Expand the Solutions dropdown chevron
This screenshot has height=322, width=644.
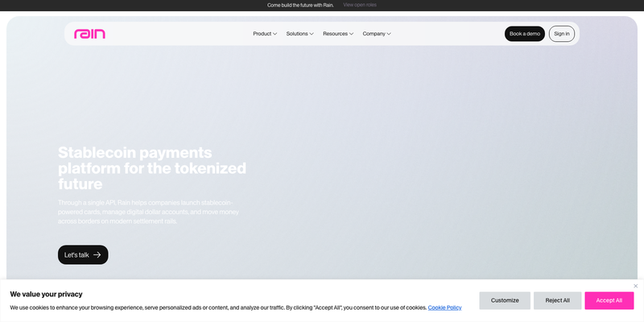point(312,34)
